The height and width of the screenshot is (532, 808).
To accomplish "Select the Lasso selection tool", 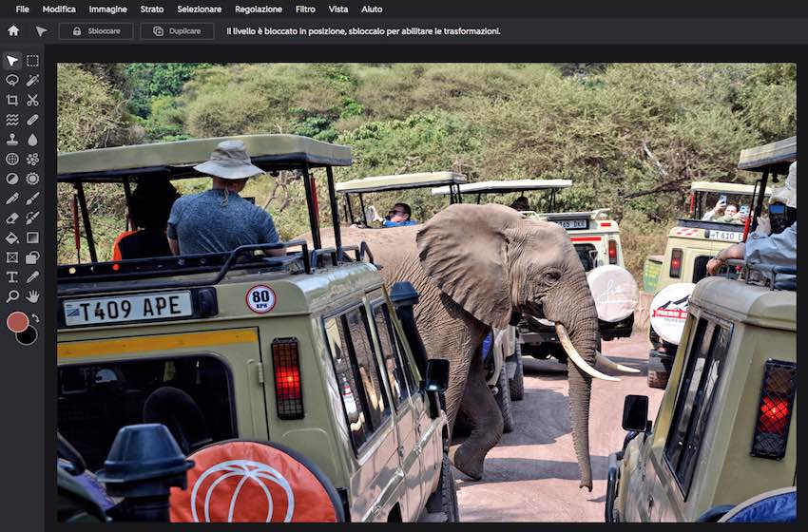I will 11,81.
